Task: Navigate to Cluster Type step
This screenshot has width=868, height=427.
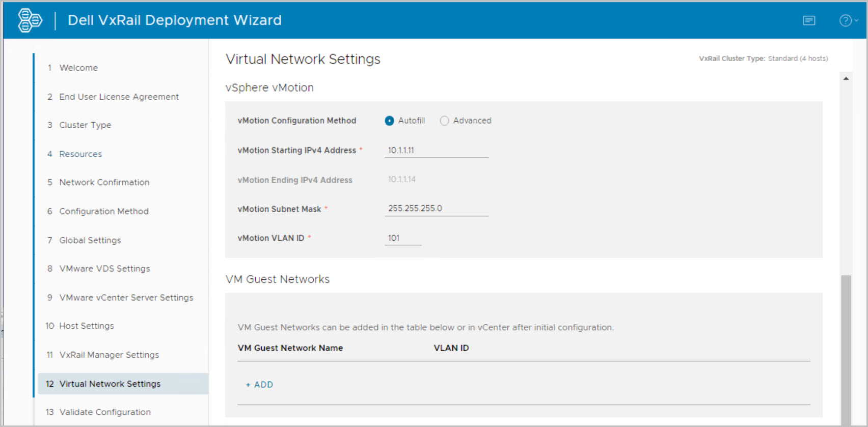Action: pyautogui.click(x=85, y=125)
